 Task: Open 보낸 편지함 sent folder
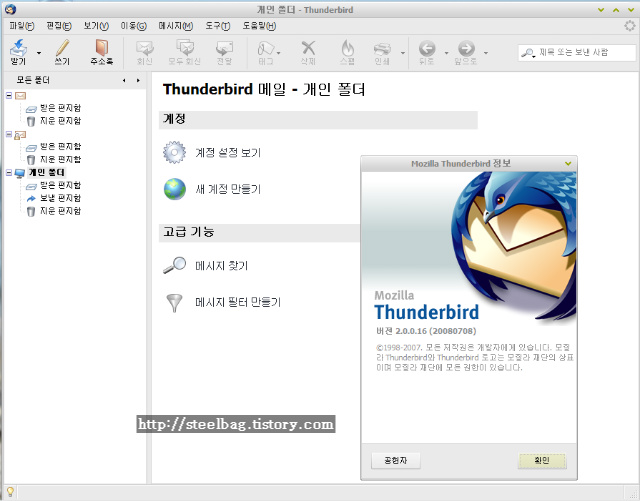(60, 198)
